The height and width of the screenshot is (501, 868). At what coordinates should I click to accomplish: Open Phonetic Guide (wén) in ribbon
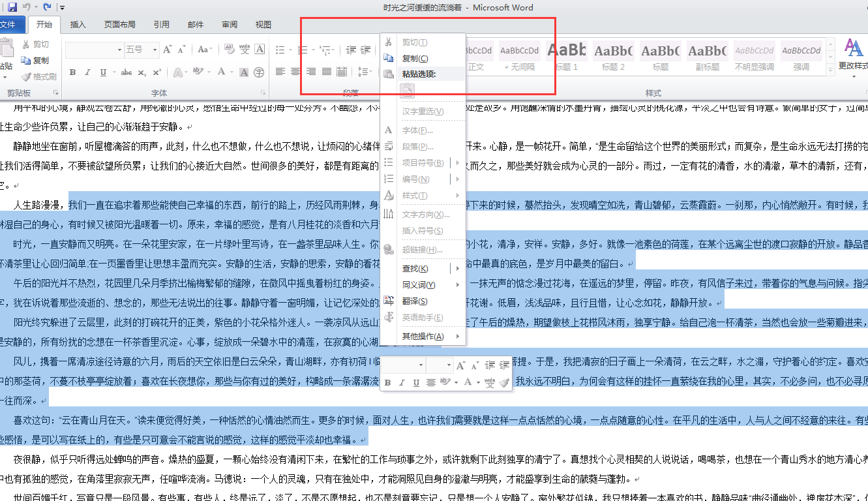tap(245, 50)
